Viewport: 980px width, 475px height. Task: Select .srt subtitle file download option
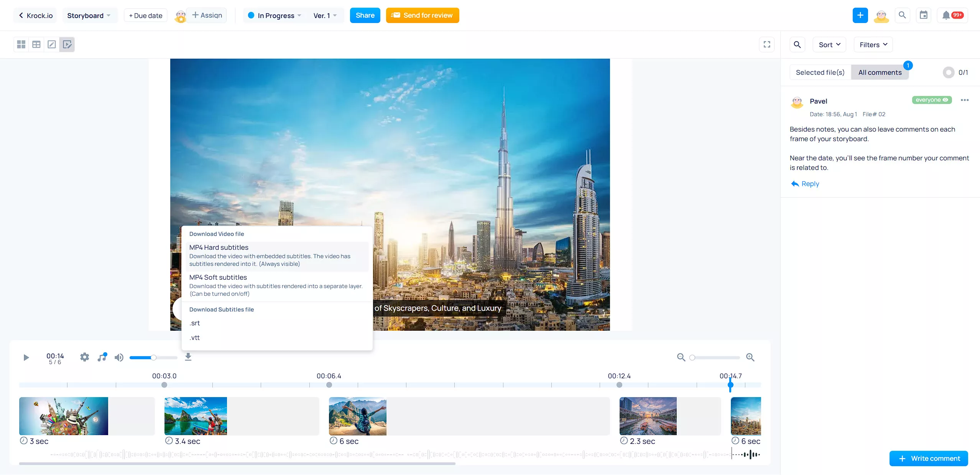pos(194,323)
